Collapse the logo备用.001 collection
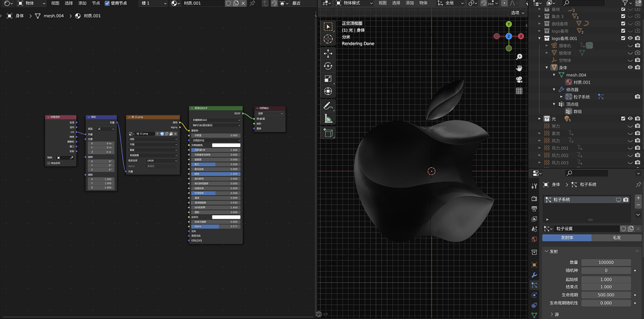The height and width of the screenshot is (319, 644). [x=539, y=38]
